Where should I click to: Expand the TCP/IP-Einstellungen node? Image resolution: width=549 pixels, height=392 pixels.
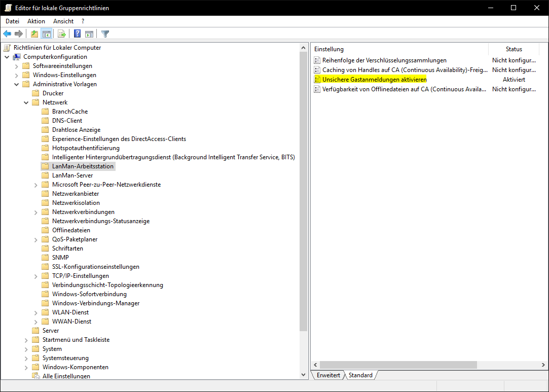(36, 276)
